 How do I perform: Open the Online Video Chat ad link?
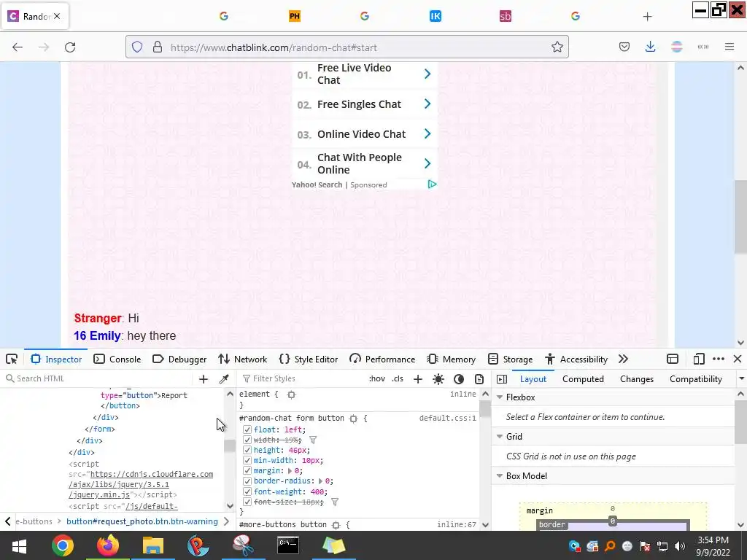pos(365,134)
